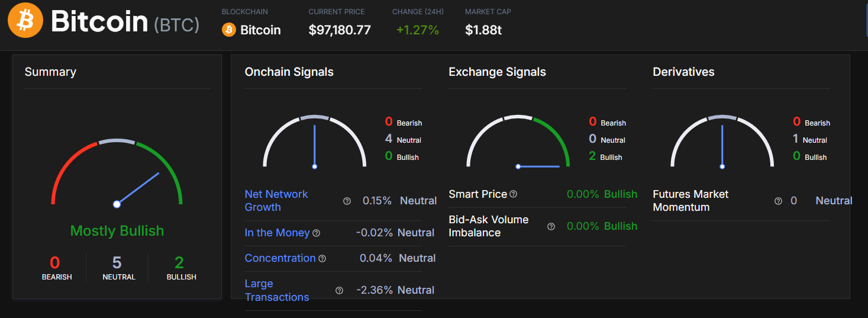Click the Summary gauge needle
The width and height of the screenshot is (868, 318).
(x=138, y=188)
